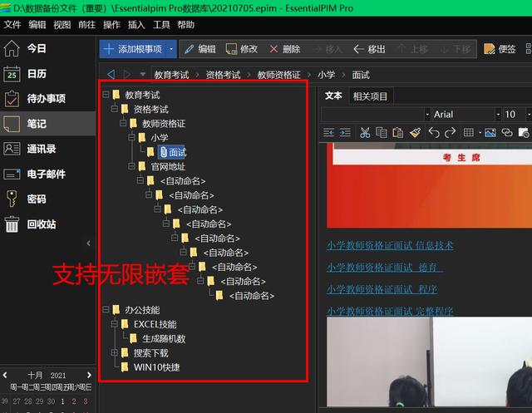532x413 pixels.
Task: Open the dropdown arrow beside 添加根事项
Action: 171,49
